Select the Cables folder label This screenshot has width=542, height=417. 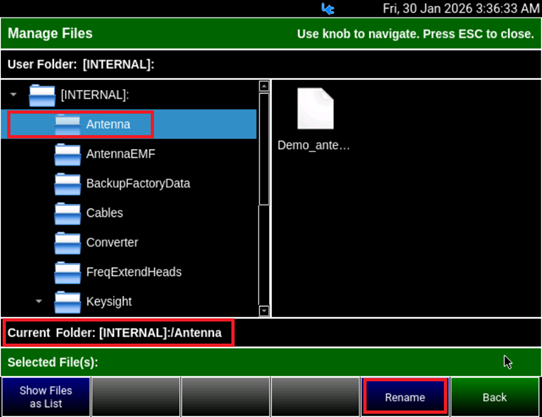pos(104,213)
